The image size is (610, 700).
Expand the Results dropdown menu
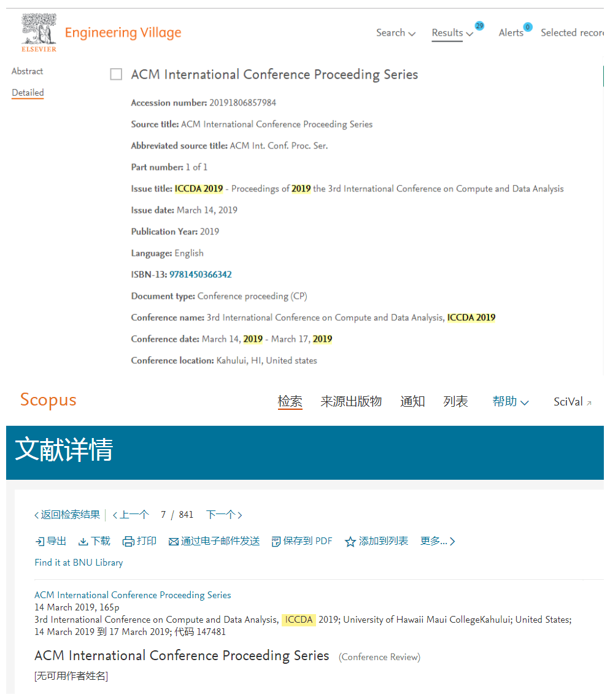click(x=452, y=33)
